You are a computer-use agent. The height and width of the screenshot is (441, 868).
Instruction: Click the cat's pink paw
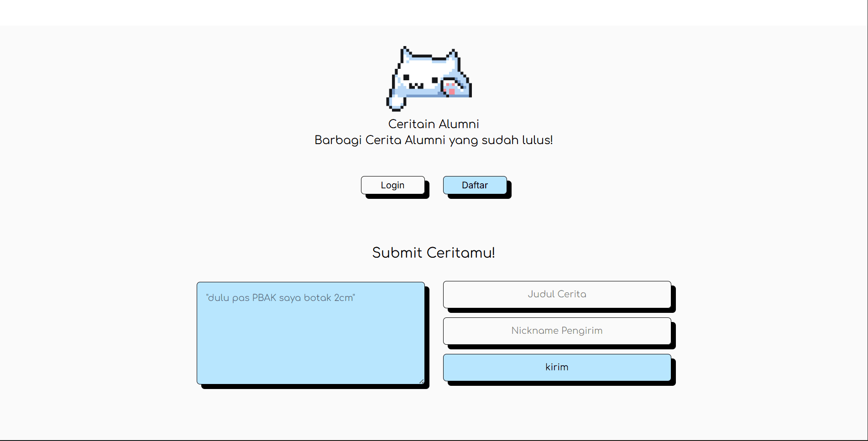(450, 88)
